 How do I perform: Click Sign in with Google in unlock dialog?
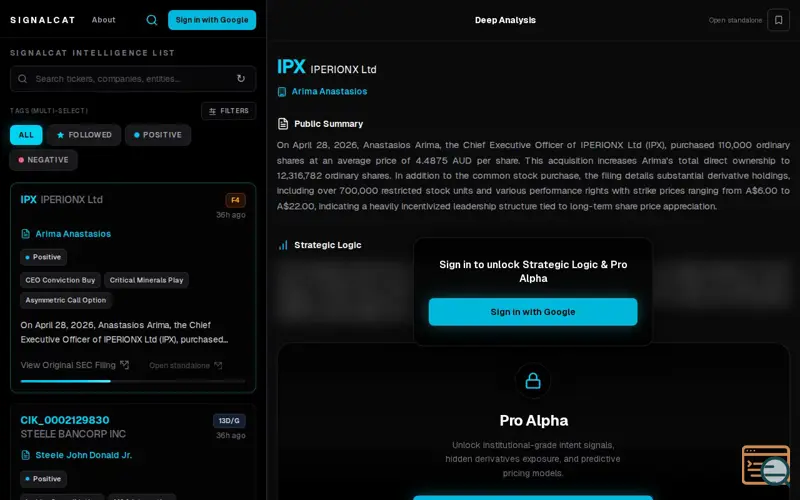533,312
